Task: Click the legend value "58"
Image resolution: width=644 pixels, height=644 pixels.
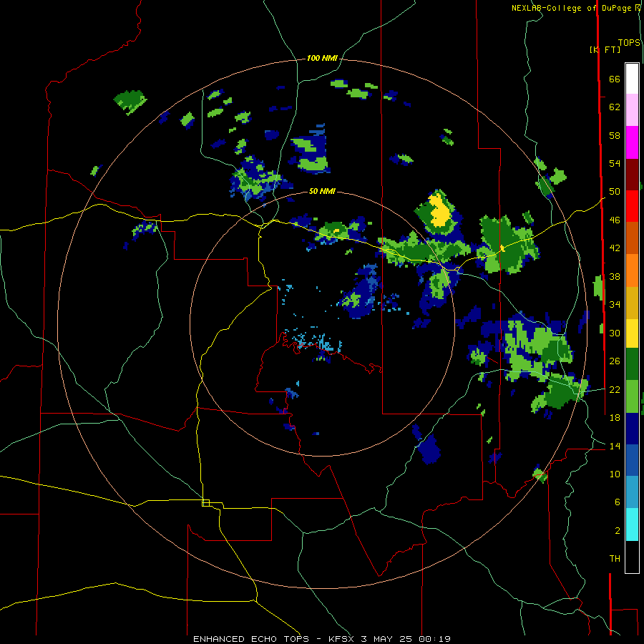Action: [x=615, y=135]
